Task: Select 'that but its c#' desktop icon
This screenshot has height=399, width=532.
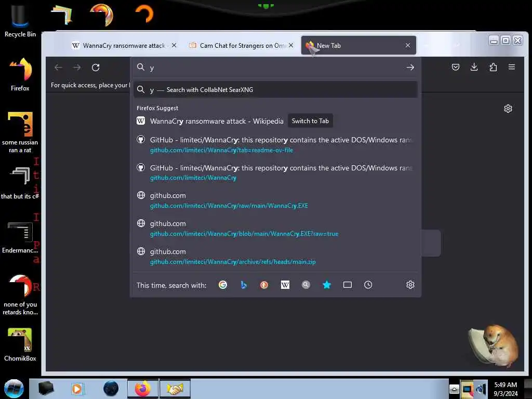Action: point(20,182)
